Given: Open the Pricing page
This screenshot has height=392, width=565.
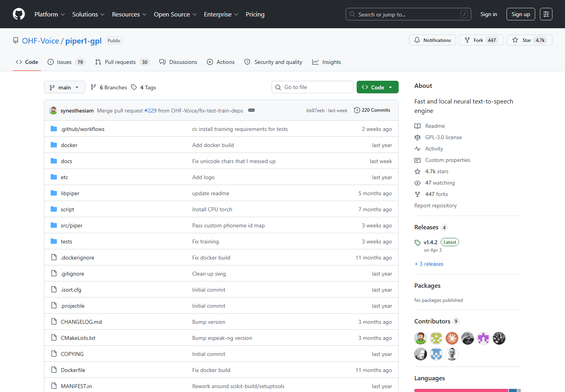Looking at the screenshot, I should coord(255,14).
